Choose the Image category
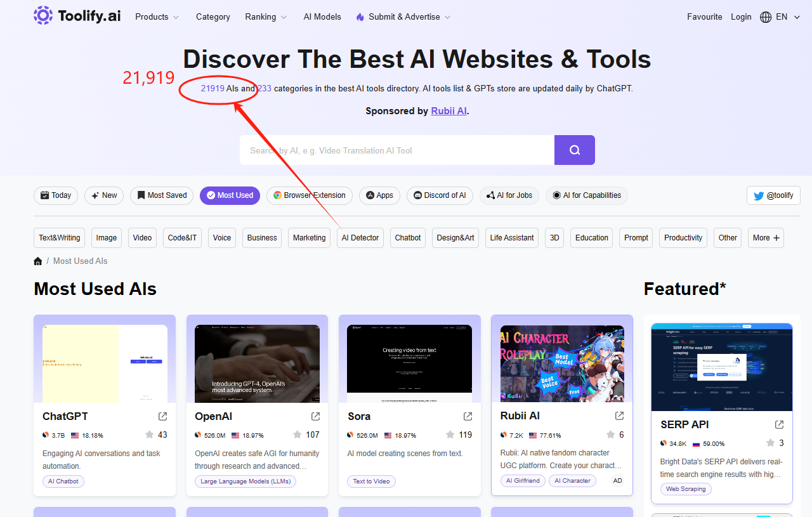 click(107, 238)
